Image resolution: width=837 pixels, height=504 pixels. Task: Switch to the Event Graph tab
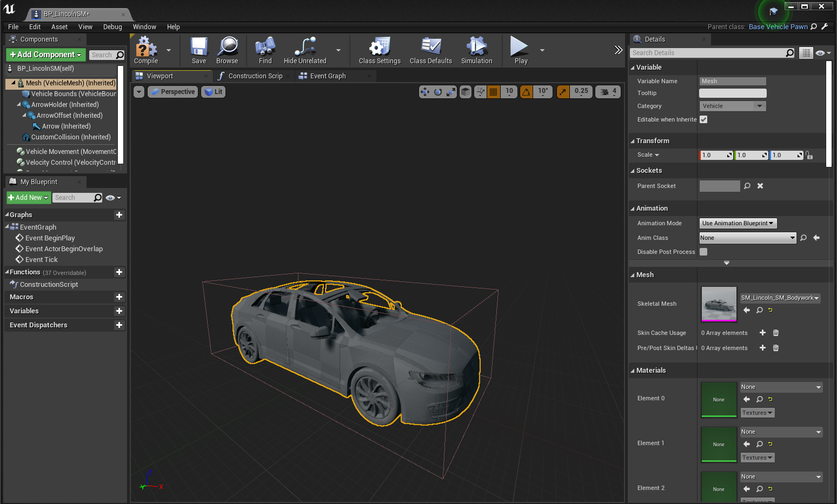coord(327,76)
